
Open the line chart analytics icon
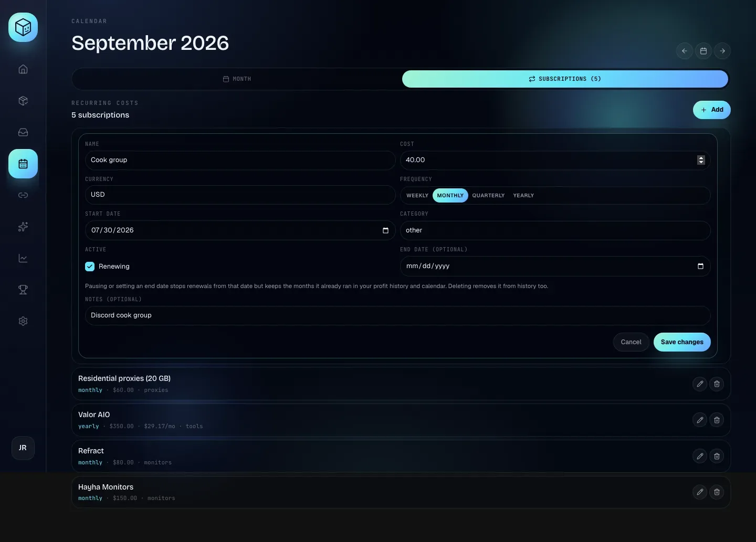pyautogui.click(x=23, y=258)
